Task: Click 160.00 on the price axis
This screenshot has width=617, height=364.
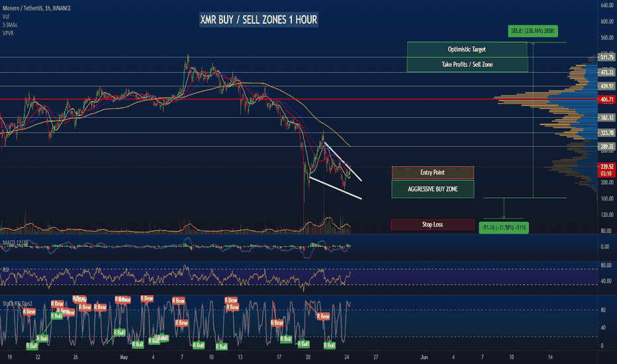Action: [x=607, y=199]
